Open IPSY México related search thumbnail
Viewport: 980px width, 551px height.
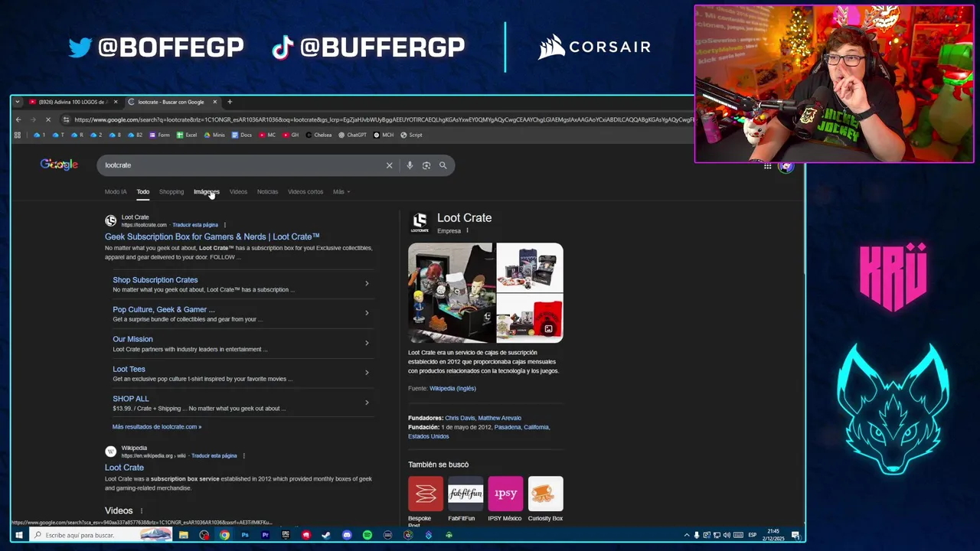point(505,494)
